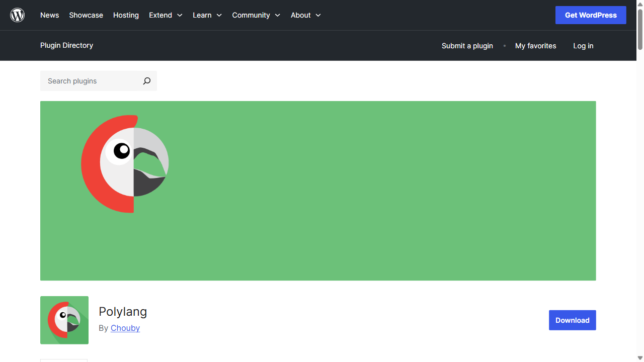Open the author link Chouby
The height and width of the screenshot is (362, 644).
pyautogui.click(x=125, y=328)
